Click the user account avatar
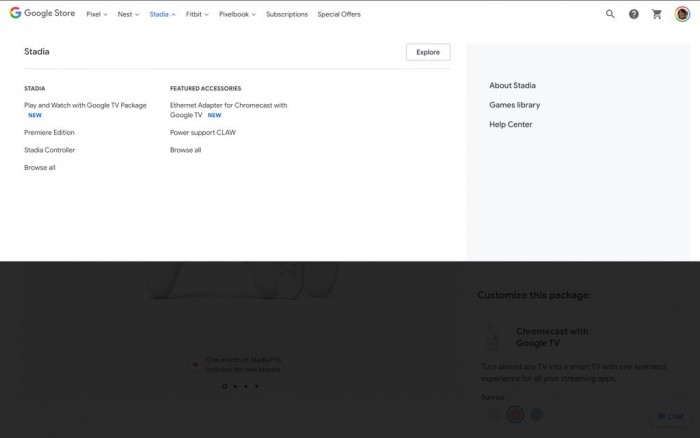The image size is (700, 438). pos(682,14)
